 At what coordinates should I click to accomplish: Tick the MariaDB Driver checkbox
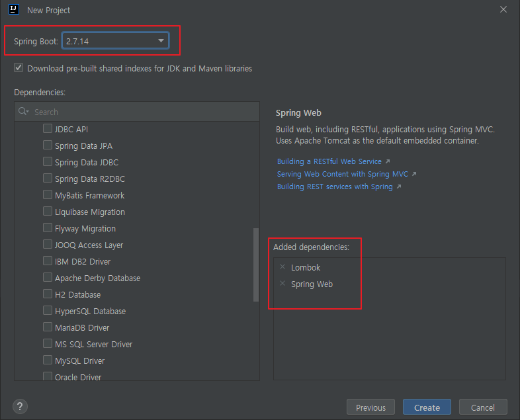[48, 327]
